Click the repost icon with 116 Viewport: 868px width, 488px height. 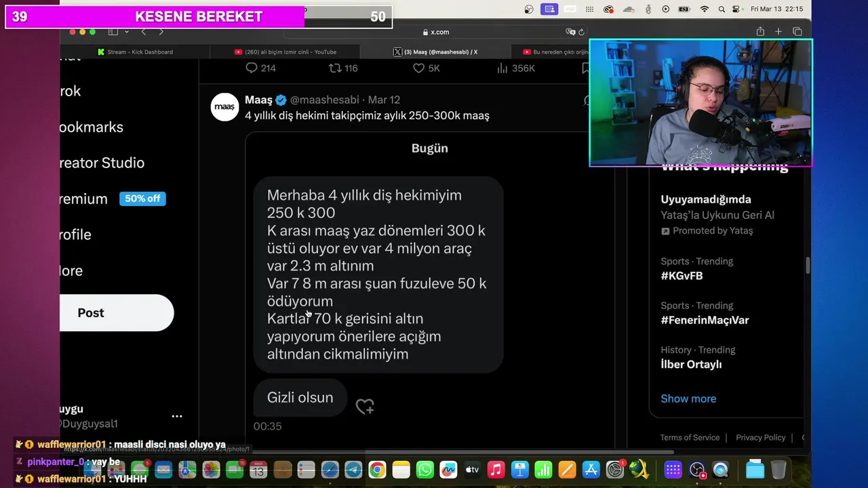click(x=334, y=68)
